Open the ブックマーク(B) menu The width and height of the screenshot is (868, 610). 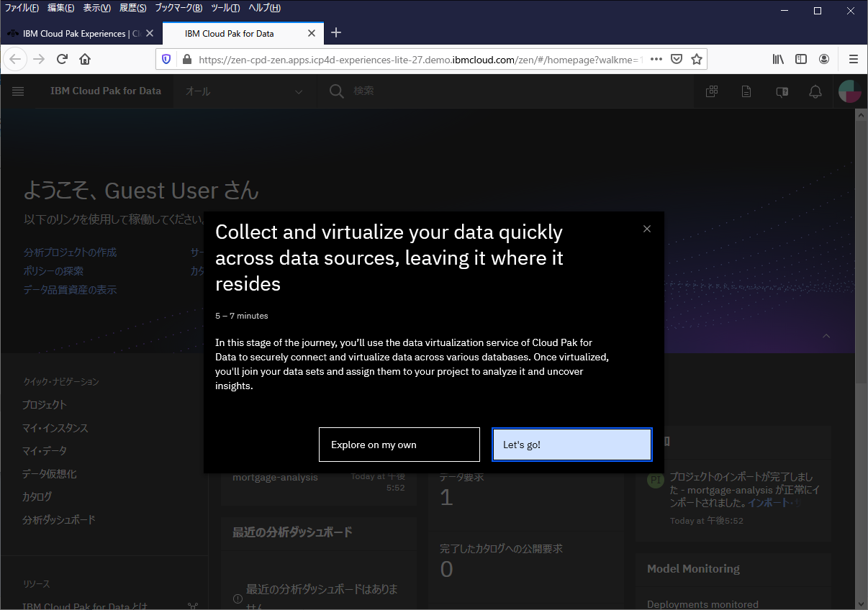point(178,8)
